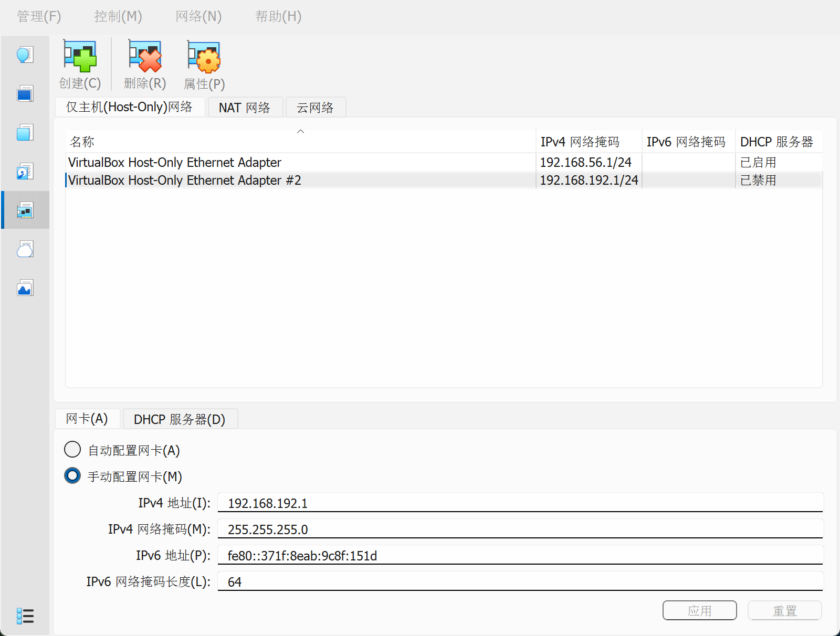Click the IPv4 地址(I) input field
This screenshot has height=636, width=840.
click(520, 503)
